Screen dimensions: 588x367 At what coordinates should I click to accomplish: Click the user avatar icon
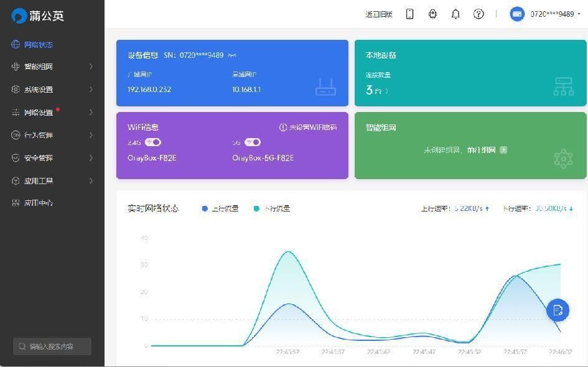[x=517, y=14]
